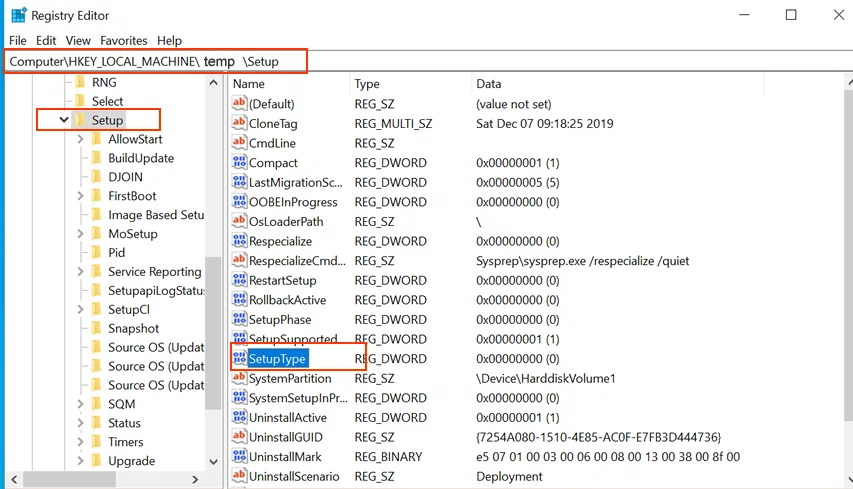Expand the SetupCl key
This screenshot has width=853, height=489.
point(81,309)
